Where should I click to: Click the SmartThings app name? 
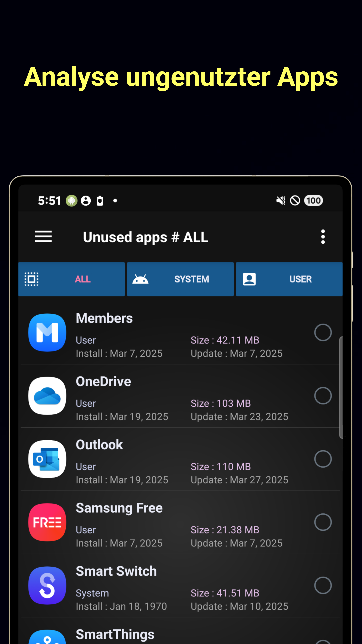click(115, 635)
